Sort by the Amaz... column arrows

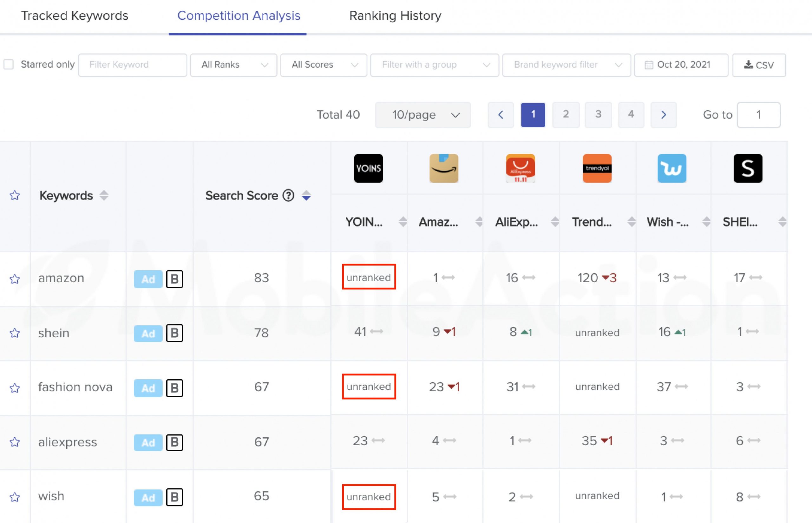point(479,222)
